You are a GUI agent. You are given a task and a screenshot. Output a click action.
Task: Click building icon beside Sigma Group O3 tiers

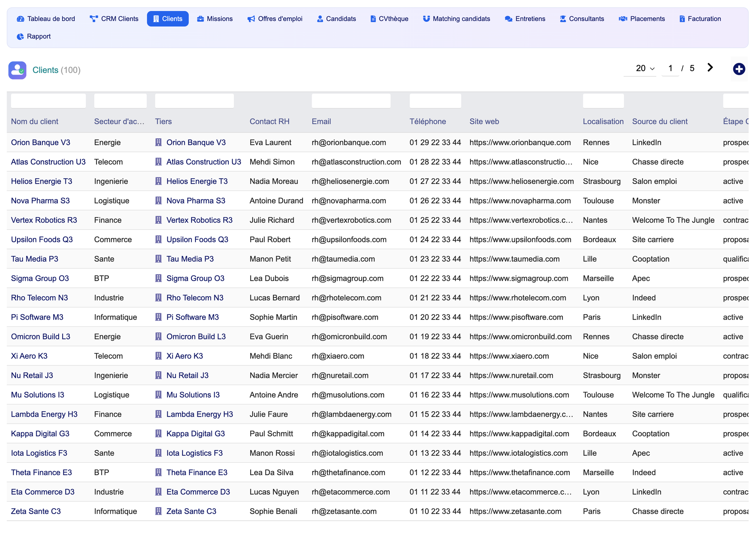click(159, 278)
